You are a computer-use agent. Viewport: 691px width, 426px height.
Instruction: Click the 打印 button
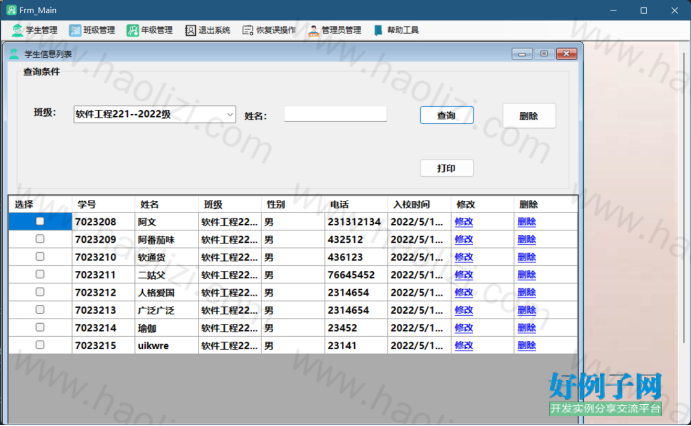446,168
